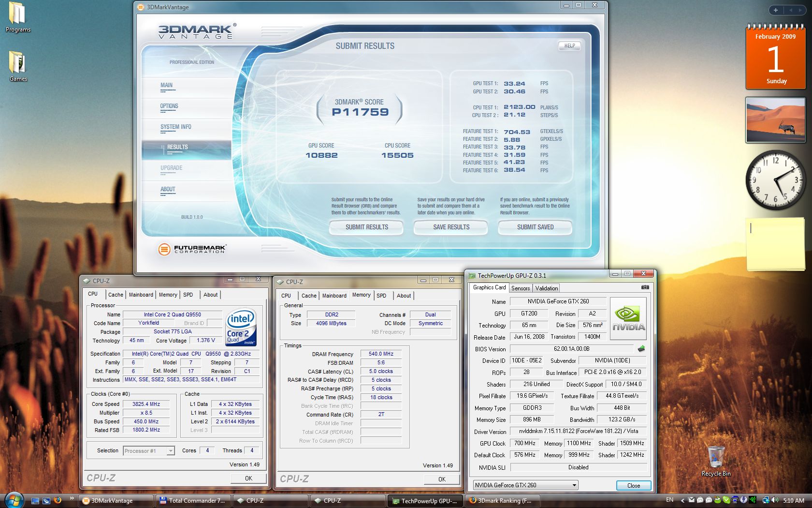The image size is (812, 508).
Task: Click the SUBMIT RESULTS button
Action: (366, 227)
